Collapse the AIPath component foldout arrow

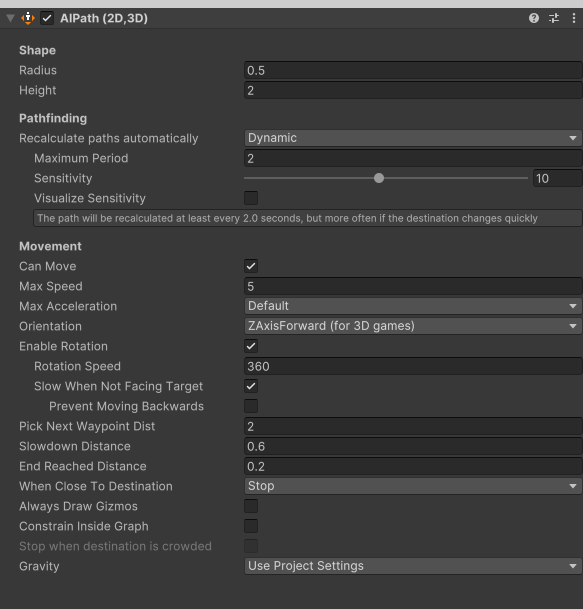(x=10, y=18)
